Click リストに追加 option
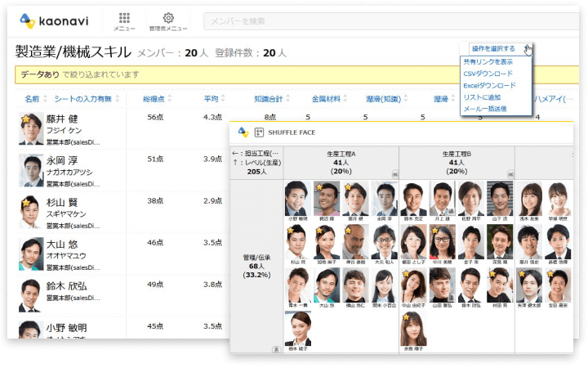 pyautogui.click(x=483, y=96)
